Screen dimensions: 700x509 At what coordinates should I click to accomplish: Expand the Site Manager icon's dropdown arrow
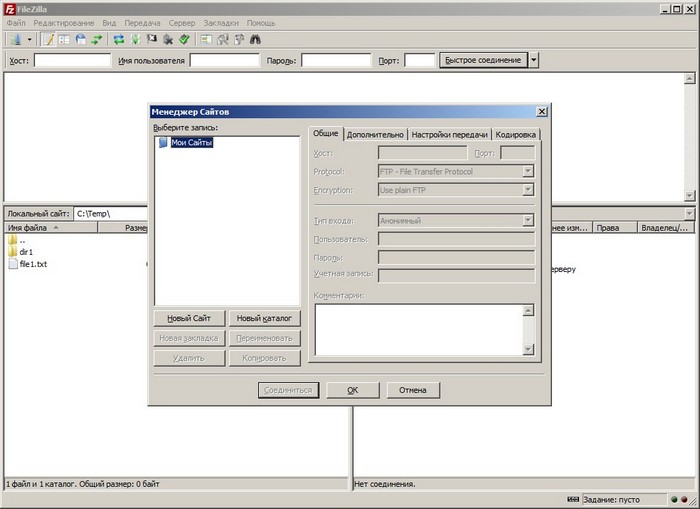tap(29, 40)
